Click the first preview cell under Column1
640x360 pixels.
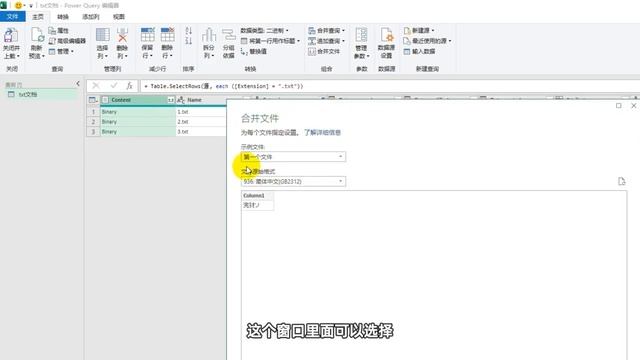click(258, 205)
